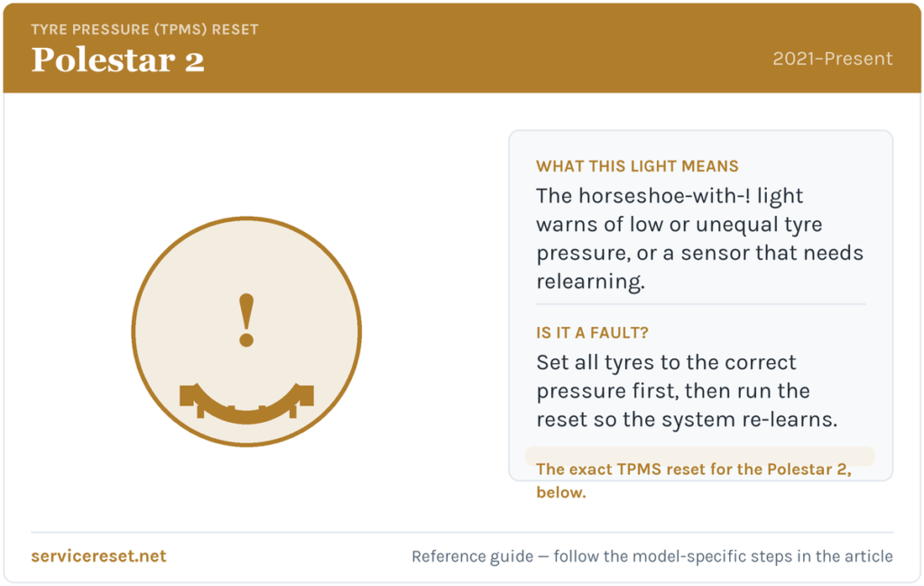Click the TYRE PRESSURE (TPMS) RESET label

point(144,30)
